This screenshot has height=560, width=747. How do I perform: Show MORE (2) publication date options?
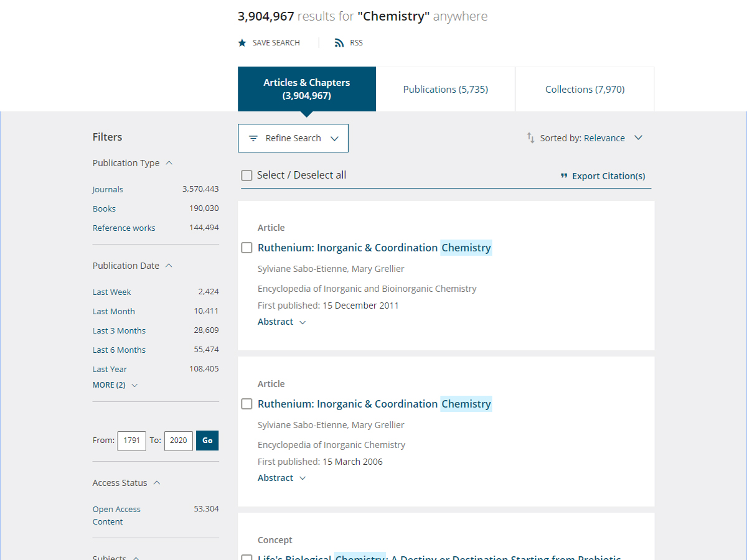[x=115, y=385]
